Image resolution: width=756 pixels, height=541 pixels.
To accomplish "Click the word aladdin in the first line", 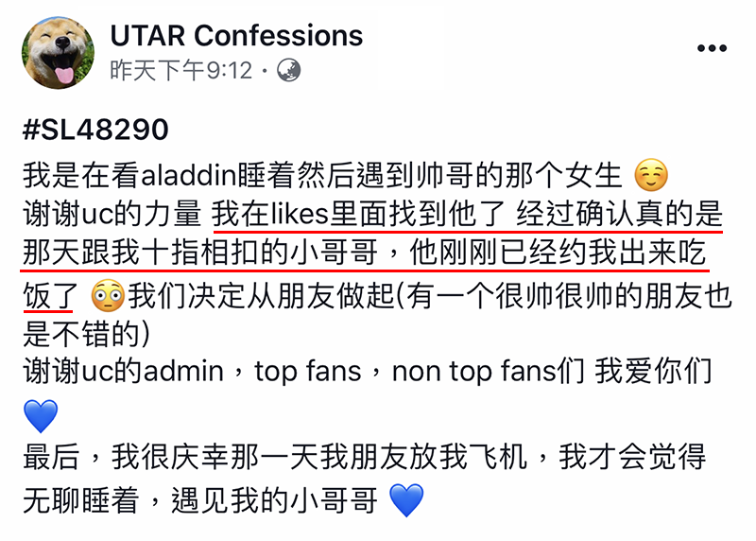I will pos(187,175).
